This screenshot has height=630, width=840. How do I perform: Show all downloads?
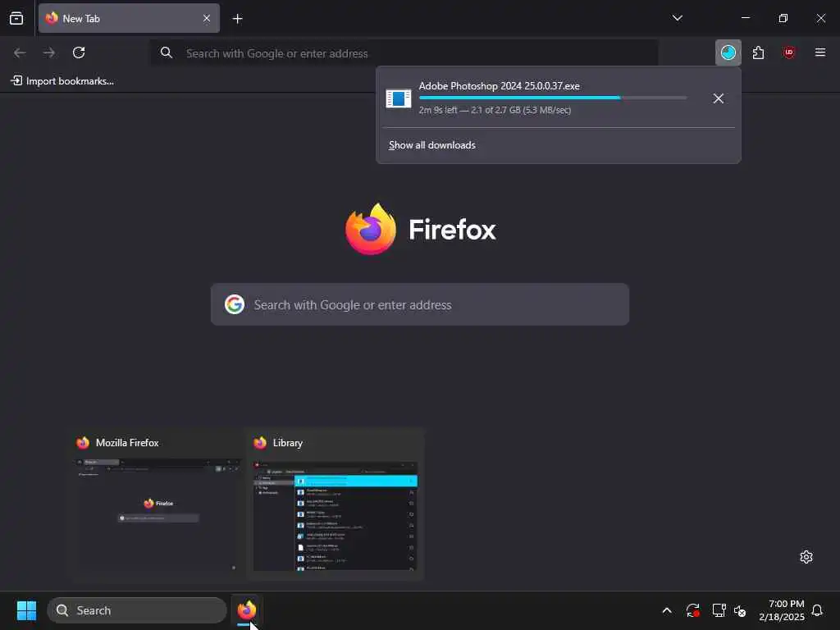431,145
